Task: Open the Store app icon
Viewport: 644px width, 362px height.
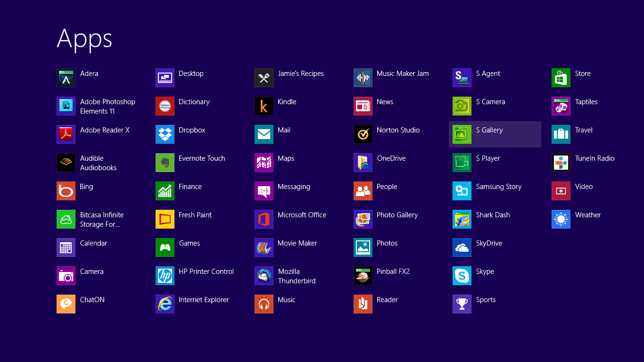Action: click(x=561, y=78)
